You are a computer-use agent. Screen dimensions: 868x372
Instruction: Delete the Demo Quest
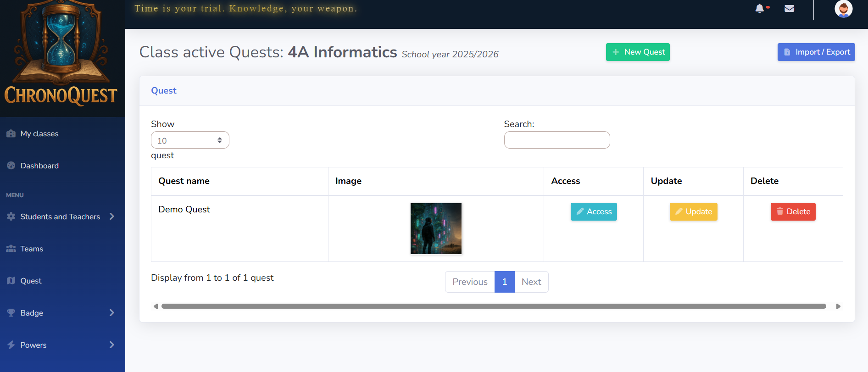tap(793, 211)
